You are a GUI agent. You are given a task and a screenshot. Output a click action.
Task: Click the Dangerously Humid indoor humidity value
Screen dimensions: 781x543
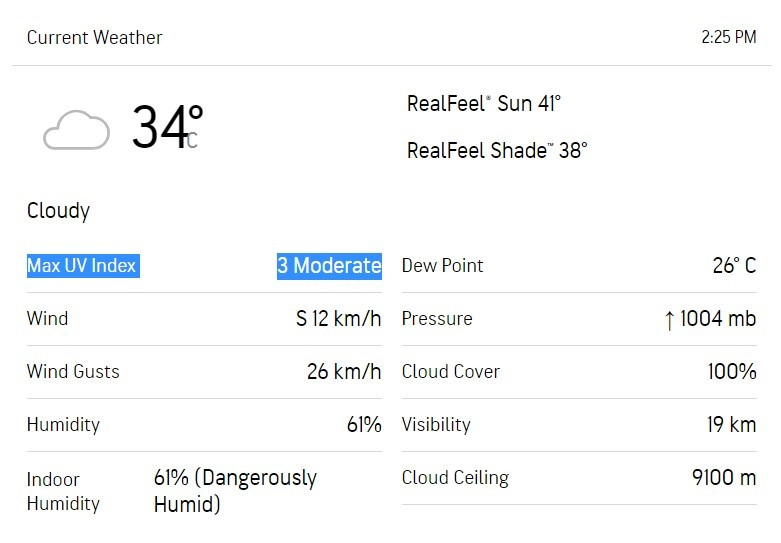[x=235, y=491]
